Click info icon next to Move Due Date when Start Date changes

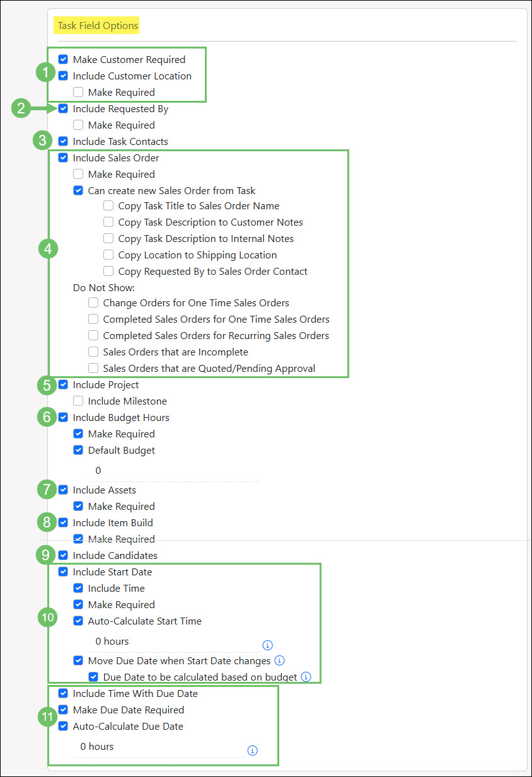[x=280, y=660]
